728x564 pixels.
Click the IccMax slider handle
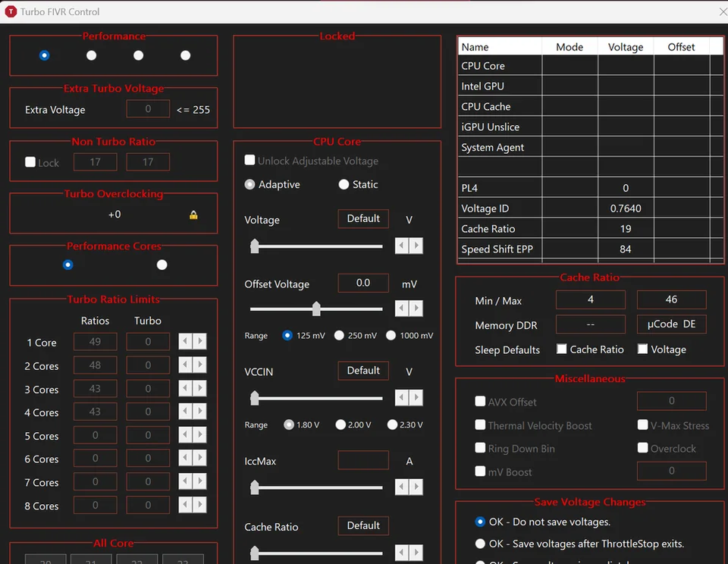(x=255, y=487)
